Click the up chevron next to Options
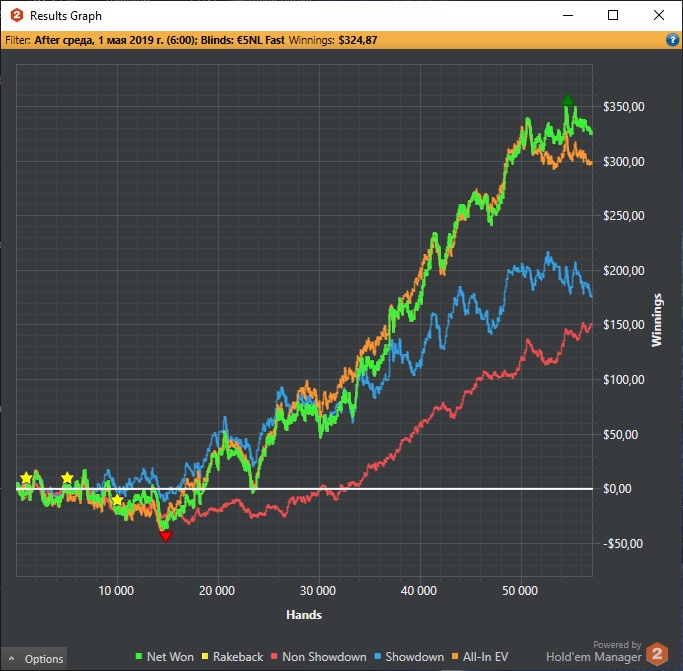This screenshot has height=671, width=683. tap(12, 659)
